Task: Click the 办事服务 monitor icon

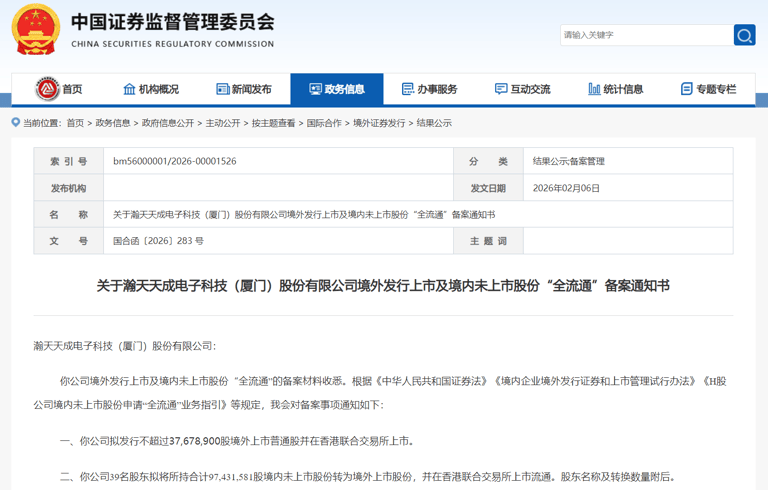Action: coord(407,89)
